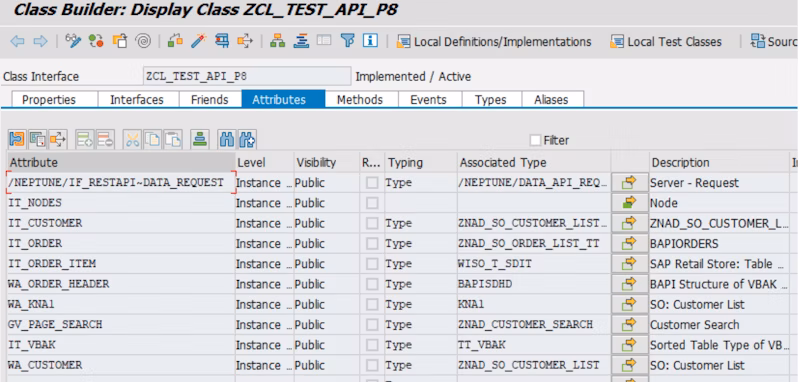
Task: Display the Object List hierarchy icon
Action: [278, 41]
